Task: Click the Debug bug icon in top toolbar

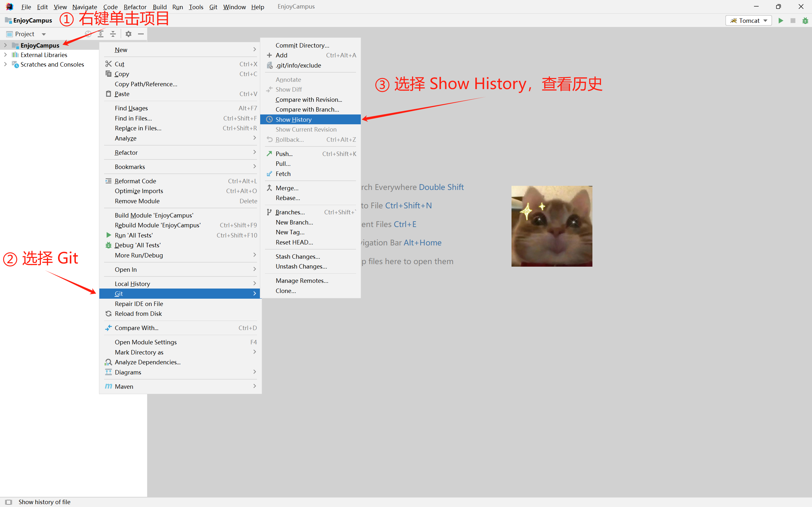Action: [805, 21]
